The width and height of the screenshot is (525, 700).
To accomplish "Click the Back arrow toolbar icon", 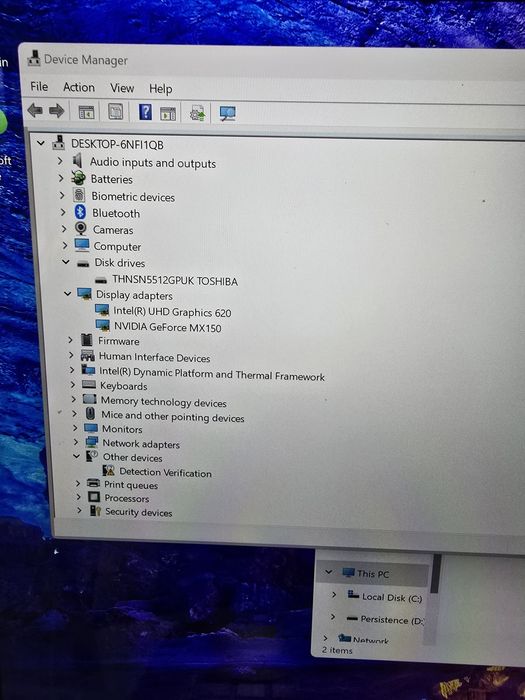I will click(35, 110).
